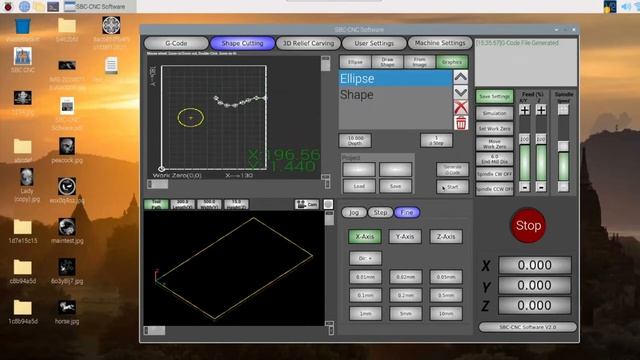Click the Generate G-Code button
Viewport: 640px width, 360px height.
(452, 169)
